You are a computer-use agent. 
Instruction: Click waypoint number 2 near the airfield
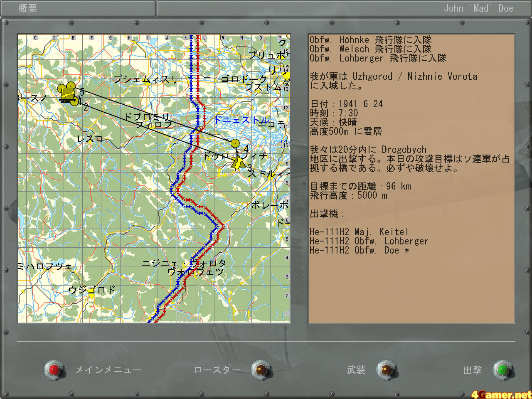[86, 107]
